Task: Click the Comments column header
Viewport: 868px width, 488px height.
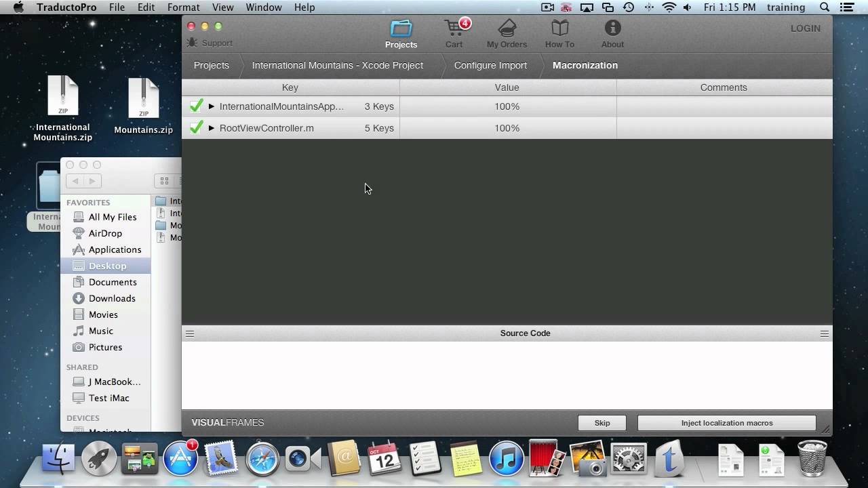Action: coord(724,87)
